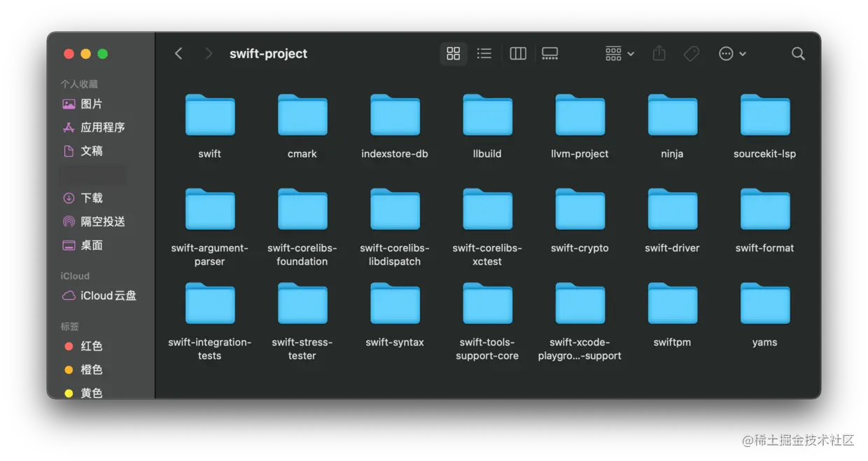Image resolution: width=868 pixels, height=461 pixels.
Task: Select the swift-corelibs-libdispatch folder icon
Action: [x=395, y=209]
